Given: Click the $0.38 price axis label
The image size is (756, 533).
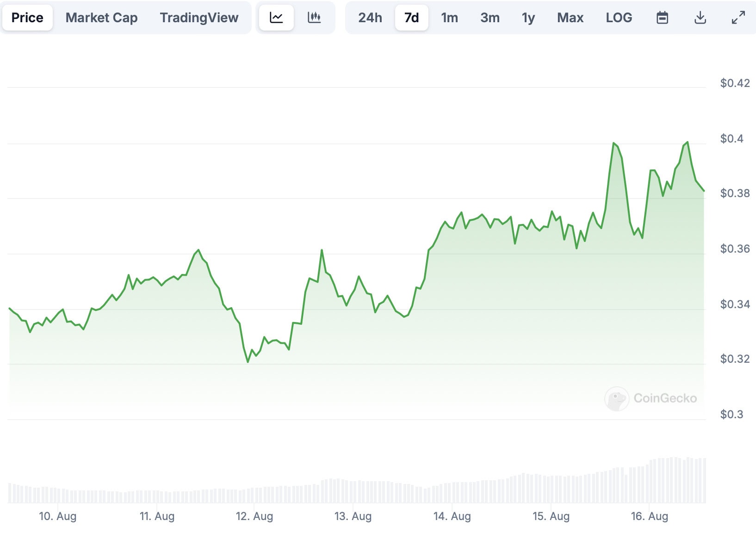Looking at the screenshot, I should tap(735, 193).
